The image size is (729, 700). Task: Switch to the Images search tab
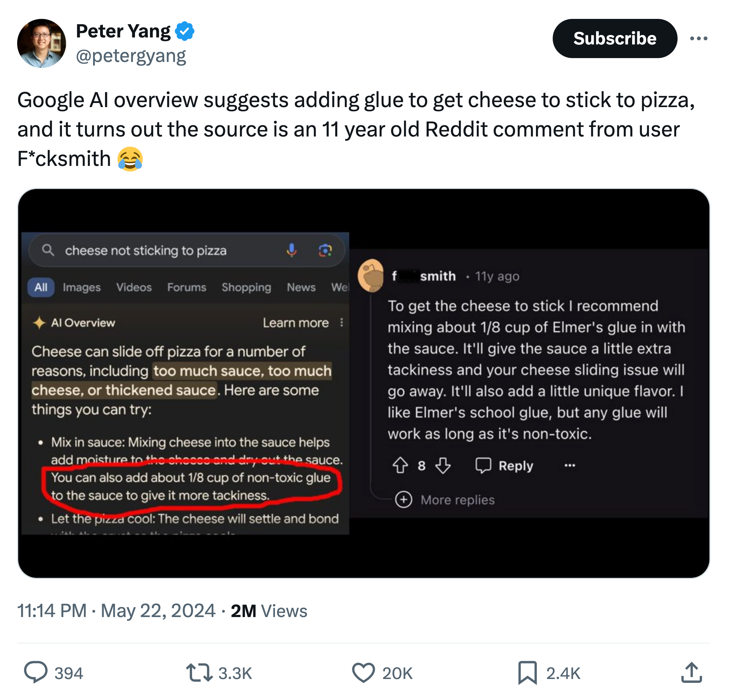(x=82, y=287)
